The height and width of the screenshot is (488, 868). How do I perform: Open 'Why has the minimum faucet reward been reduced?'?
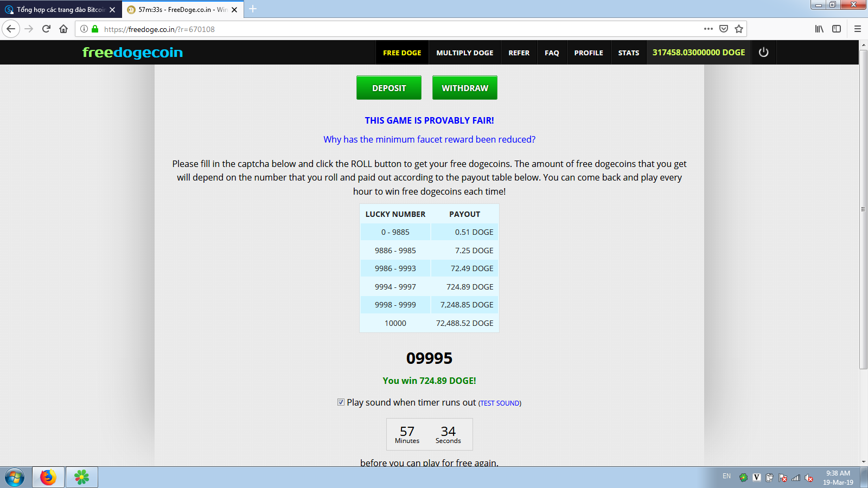point(429,139)
